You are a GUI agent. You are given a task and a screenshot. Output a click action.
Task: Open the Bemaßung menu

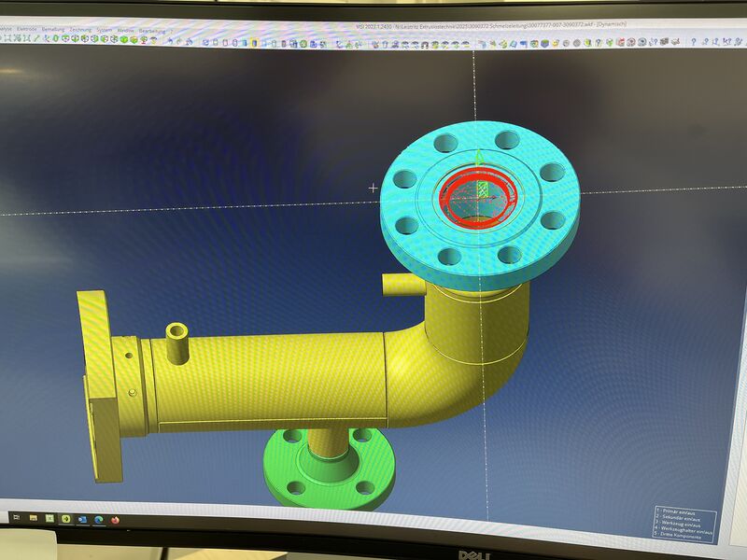tap(53, 30)
